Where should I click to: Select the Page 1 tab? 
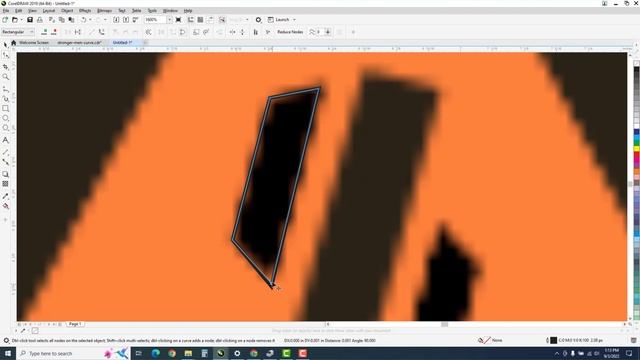(75, 324)
